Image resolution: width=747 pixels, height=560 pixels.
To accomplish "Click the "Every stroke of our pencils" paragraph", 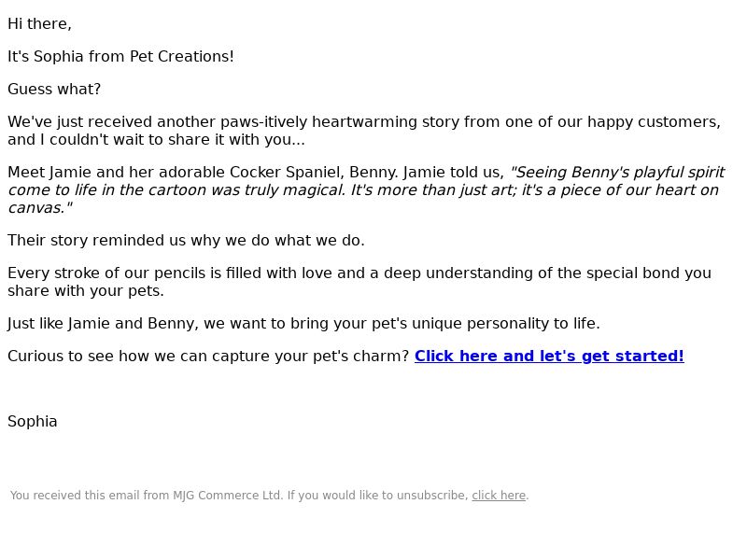I will (359, 282).
